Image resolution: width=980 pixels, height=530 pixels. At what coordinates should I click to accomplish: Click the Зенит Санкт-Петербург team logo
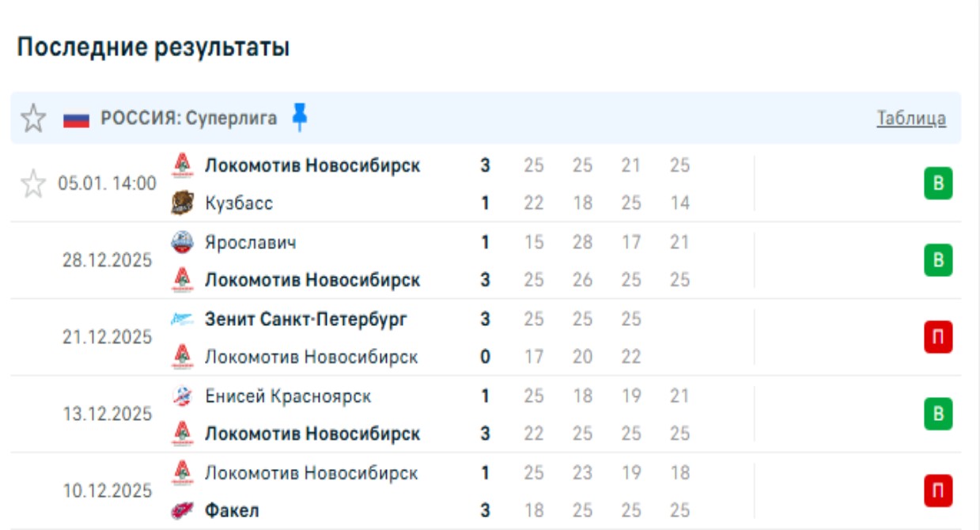pyautogui.click(x=183, y=320)
